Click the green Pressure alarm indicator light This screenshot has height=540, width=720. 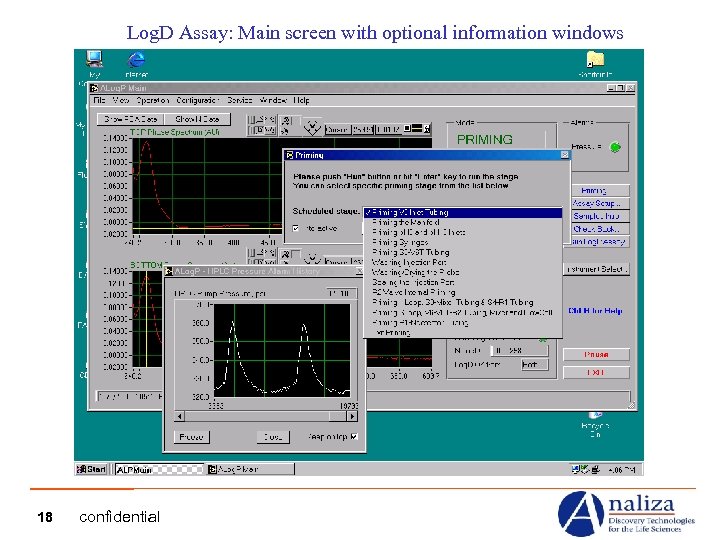615,147
